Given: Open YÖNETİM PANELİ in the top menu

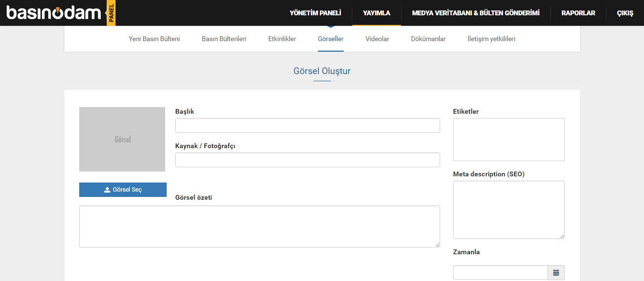Looking at the screenshot, I should [316, 13].
